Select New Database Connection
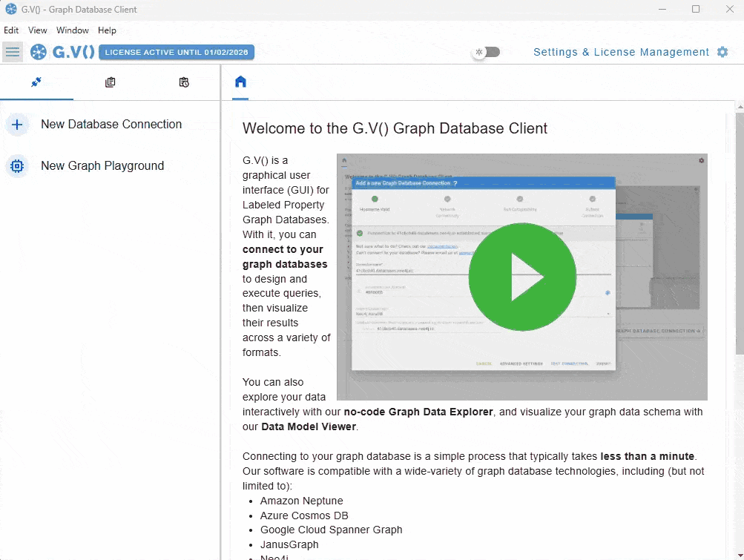Screen dimensions: 744x560 (x=111, y=125)
